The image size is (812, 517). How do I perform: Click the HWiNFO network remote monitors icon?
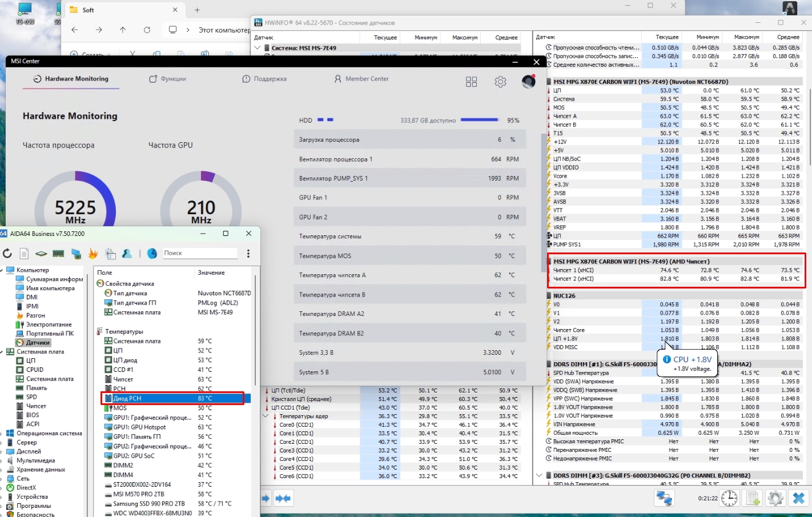click(664, 498)
